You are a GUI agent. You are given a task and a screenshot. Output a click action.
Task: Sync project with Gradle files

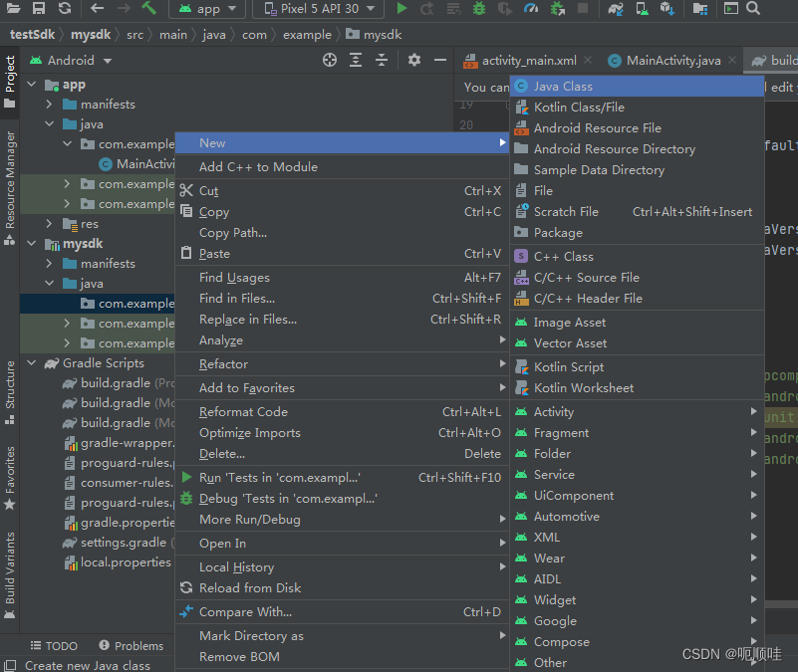click(x=615, y=10)
